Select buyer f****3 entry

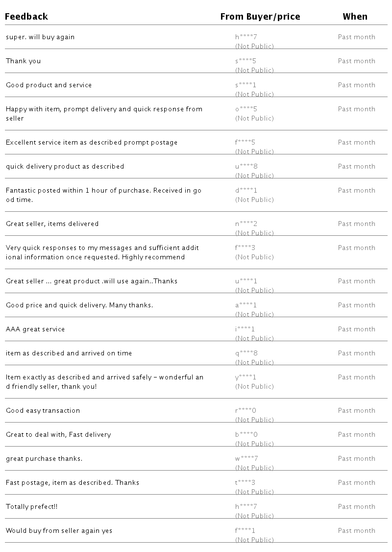(x=245, y=248)
